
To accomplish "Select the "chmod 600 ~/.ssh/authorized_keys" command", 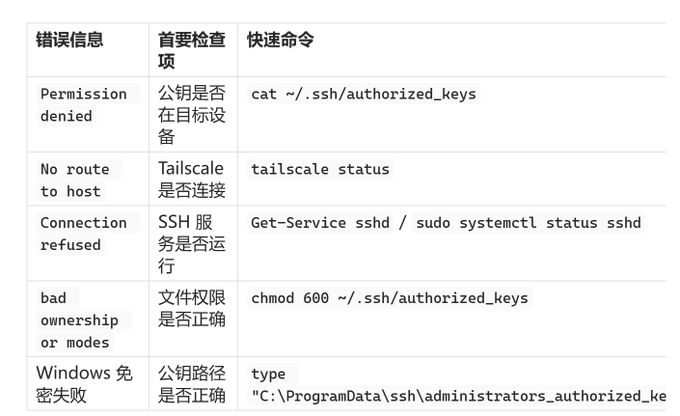I will pos(389,298).
